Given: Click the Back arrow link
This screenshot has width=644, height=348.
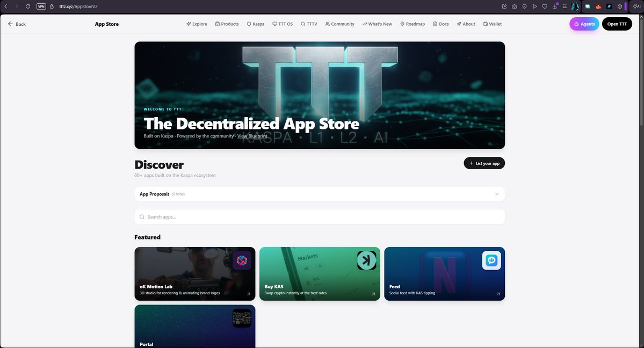Looking at the screenshot, I should (x=17, y=24).
